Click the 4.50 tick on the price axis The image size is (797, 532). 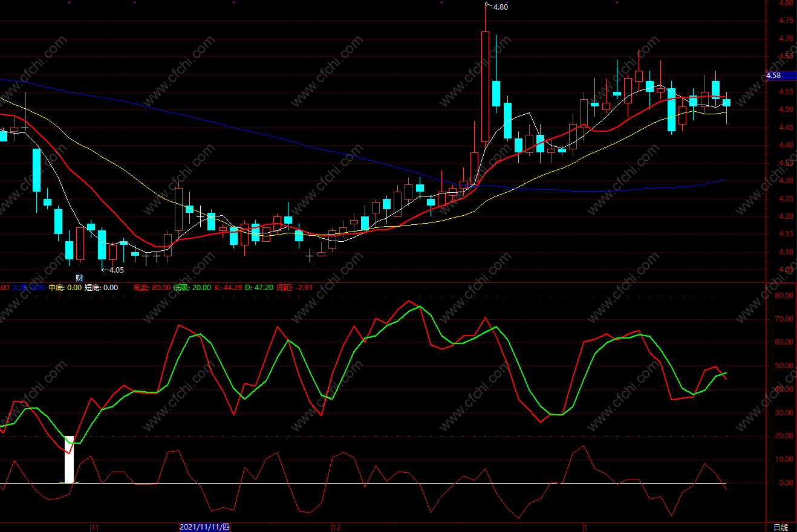(786, 109)
